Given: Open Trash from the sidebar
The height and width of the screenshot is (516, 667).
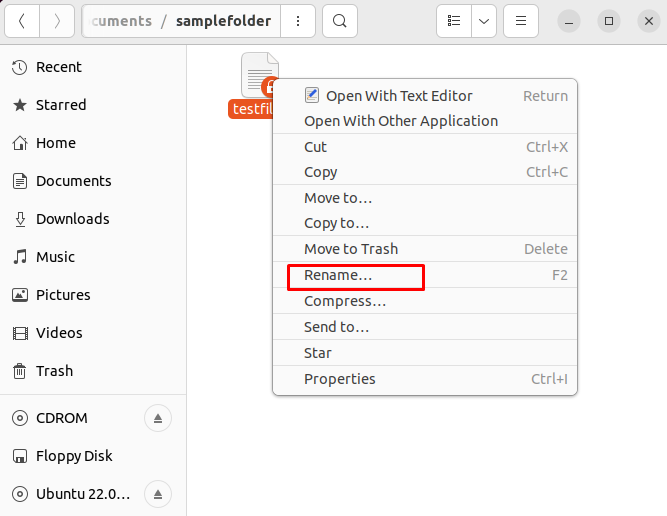Looking at the screenshot, I should (54, 371).
